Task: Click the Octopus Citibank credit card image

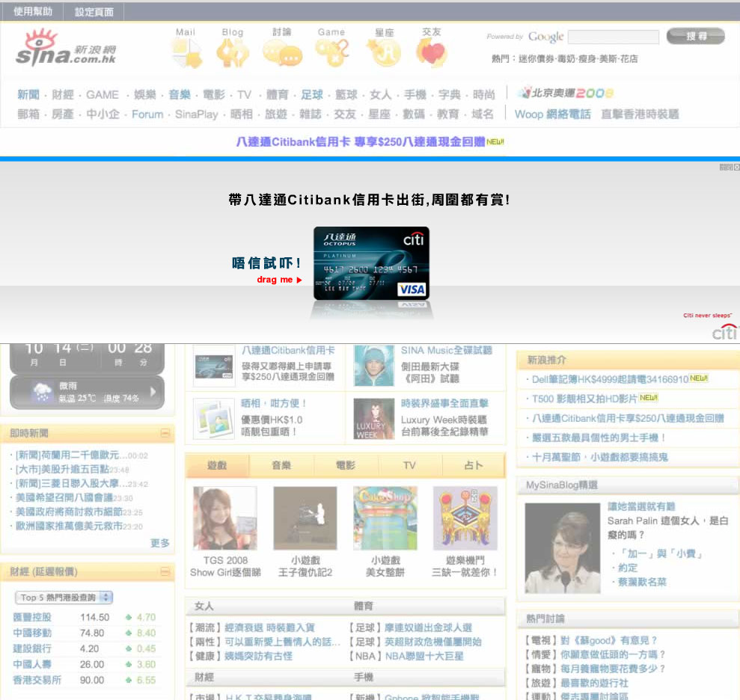Action: click(371, 263)
